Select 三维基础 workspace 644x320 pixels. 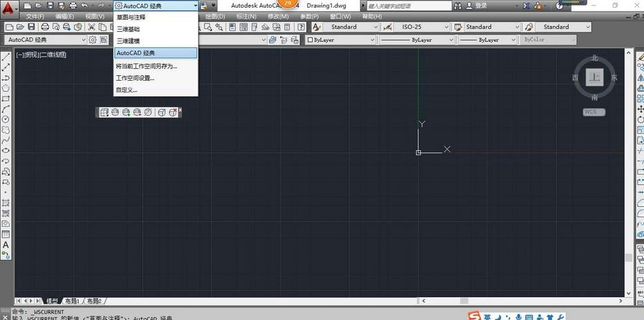pyautogui.click(x=156, y=29)
